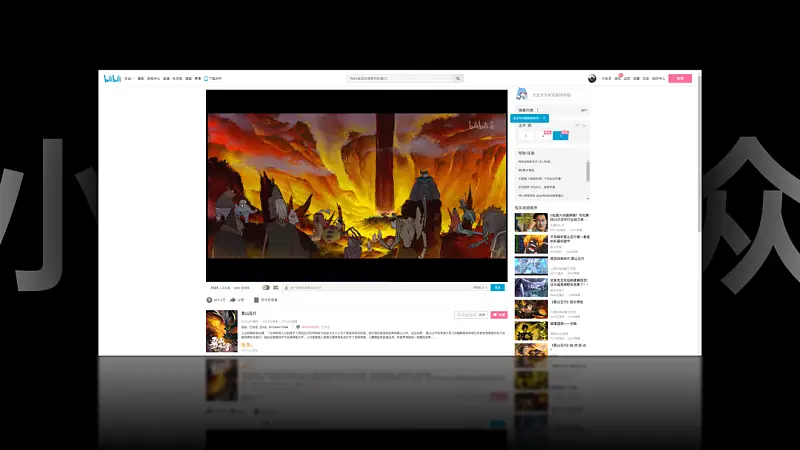Click the bilibili logo in the header

pos(112,78)
